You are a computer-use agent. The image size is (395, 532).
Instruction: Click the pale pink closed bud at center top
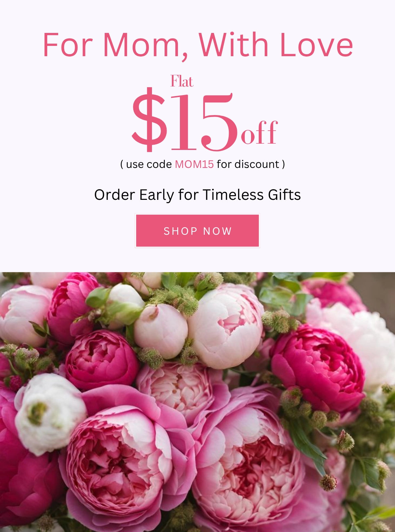pos(161,330)
